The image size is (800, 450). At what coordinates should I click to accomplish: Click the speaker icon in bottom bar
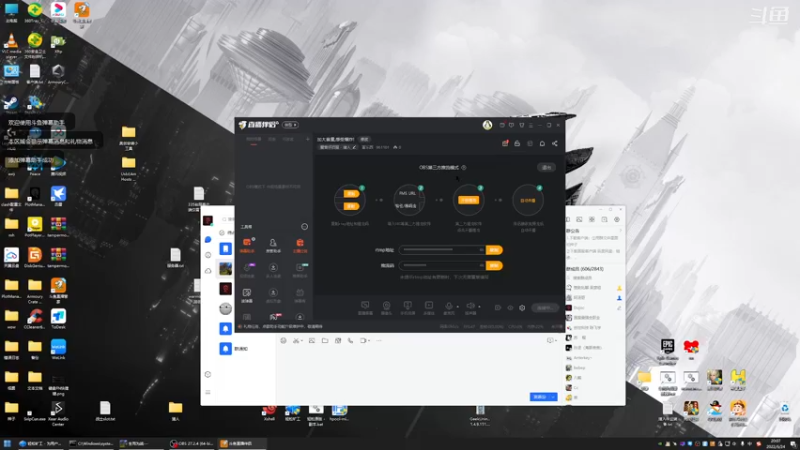470,306
